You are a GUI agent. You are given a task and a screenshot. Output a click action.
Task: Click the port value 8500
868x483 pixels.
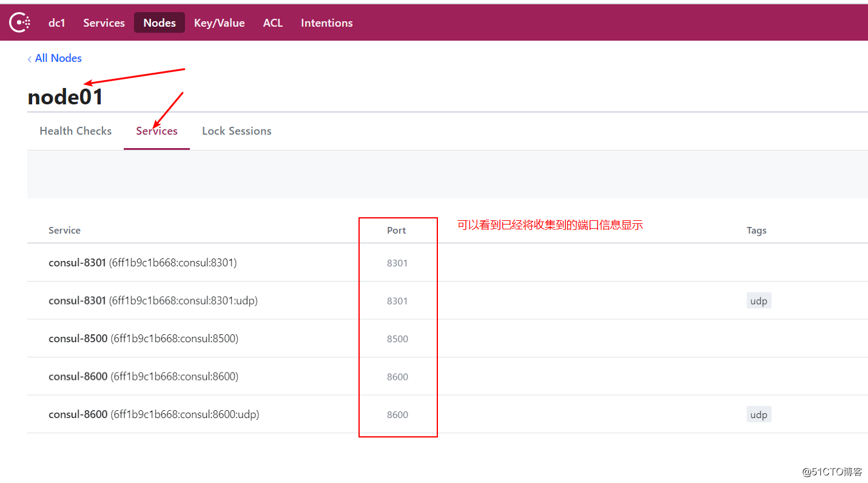click(x=397, y=339)
